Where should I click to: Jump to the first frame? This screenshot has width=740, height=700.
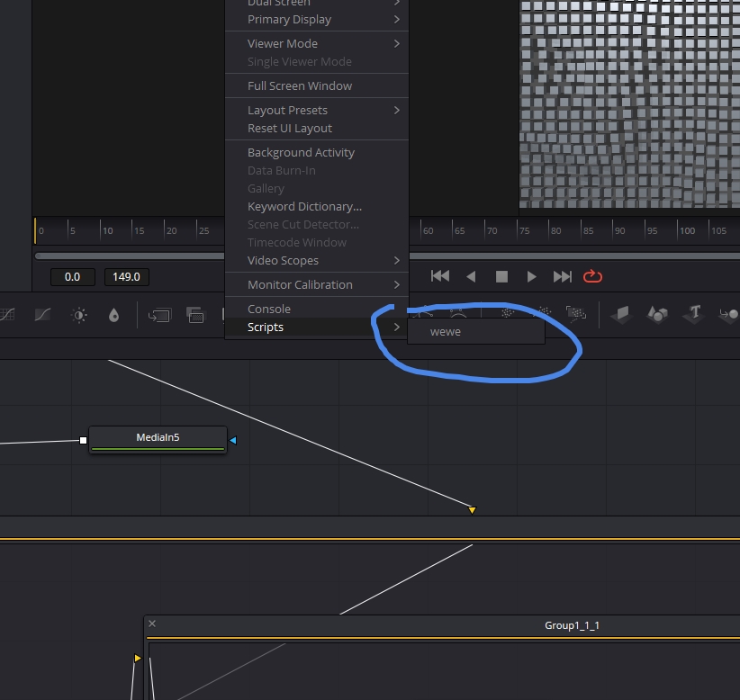[x=440, y=276]
